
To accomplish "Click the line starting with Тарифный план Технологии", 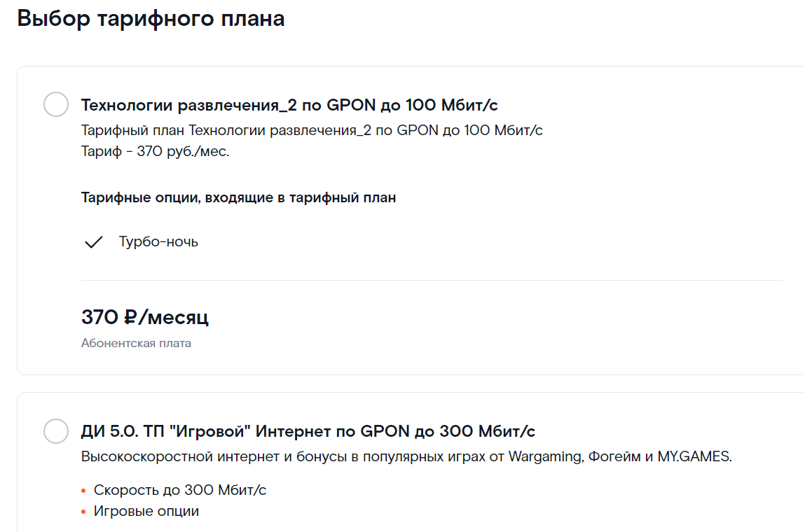I will click(312, 130).
